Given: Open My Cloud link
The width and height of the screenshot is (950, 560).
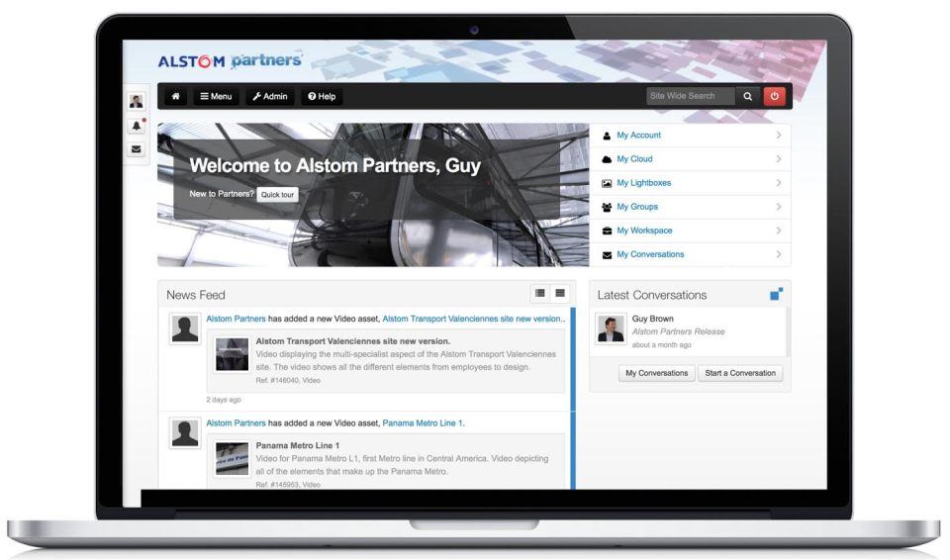Looking at the screenshot, I should coord(634,158).
